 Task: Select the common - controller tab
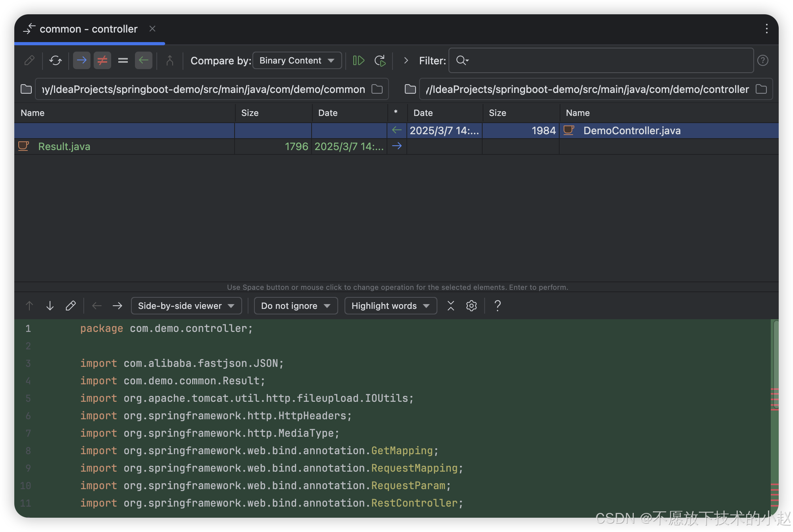89,29
